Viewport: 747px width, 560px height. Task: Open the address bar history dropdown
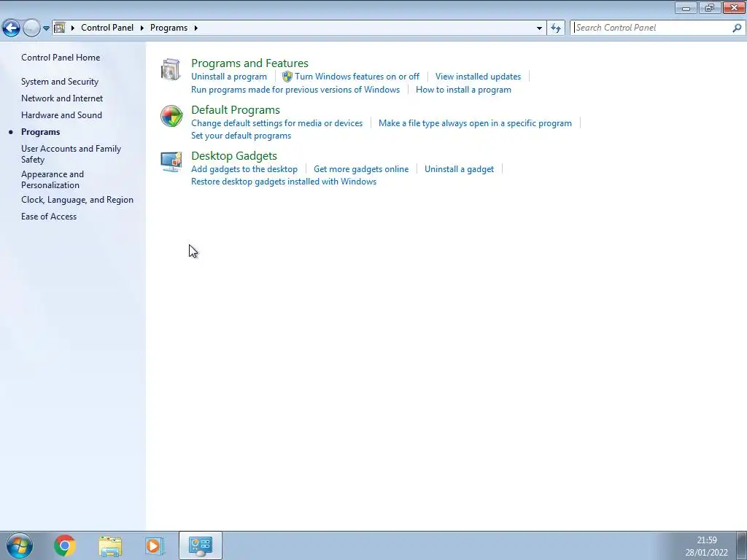coord(539,28)
